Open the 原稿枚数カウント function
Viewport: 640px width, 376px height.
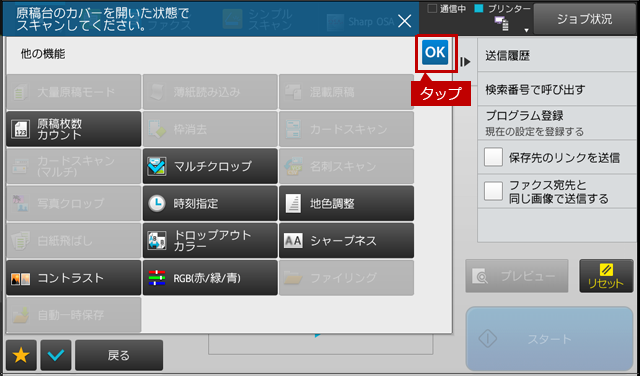pyautogui.click(x=73, y=129)
